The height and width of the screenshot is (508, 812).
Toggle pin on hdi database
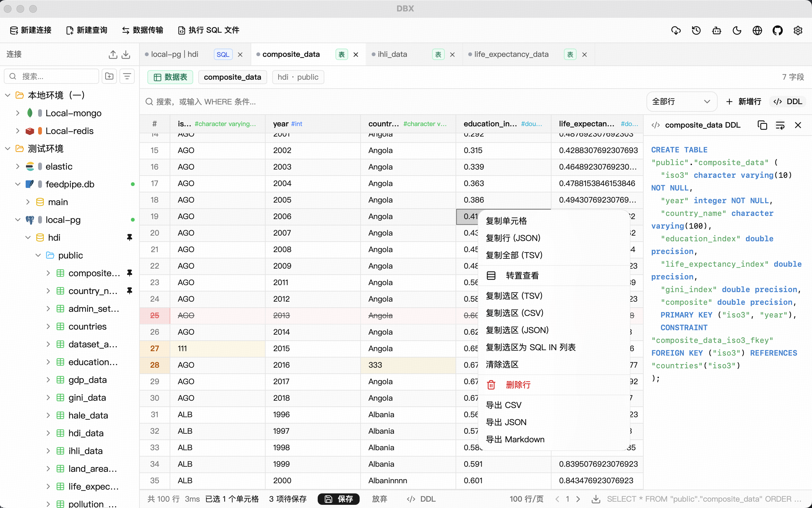(x=129, y=237)
